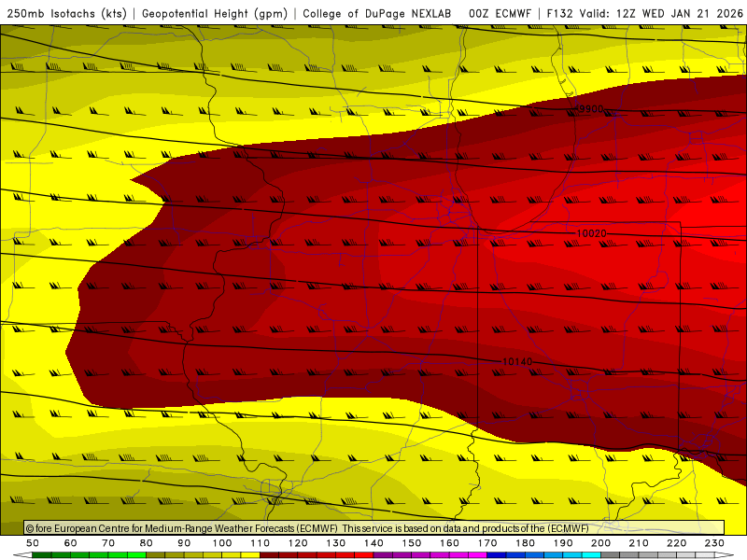Click the 10140 height contour label
The width and height of the screenshot is (747, 560).
(517, 362)
